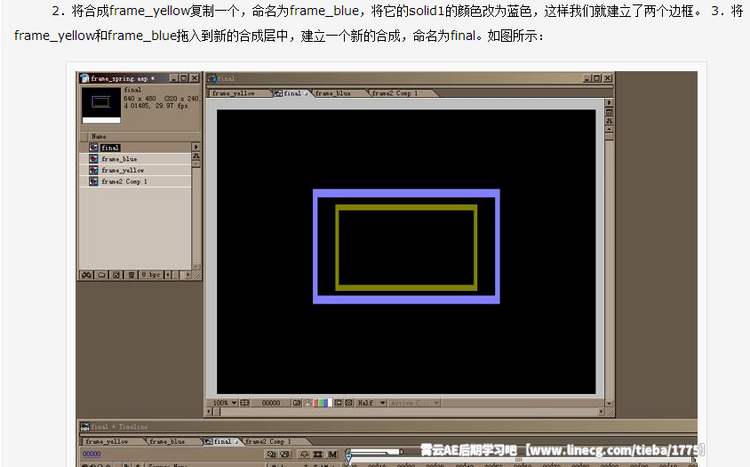The height and width of the screenshot is (467, 750).
Task: Toggle the frame blending icon in Timeline
Action: tap(318, 454)
